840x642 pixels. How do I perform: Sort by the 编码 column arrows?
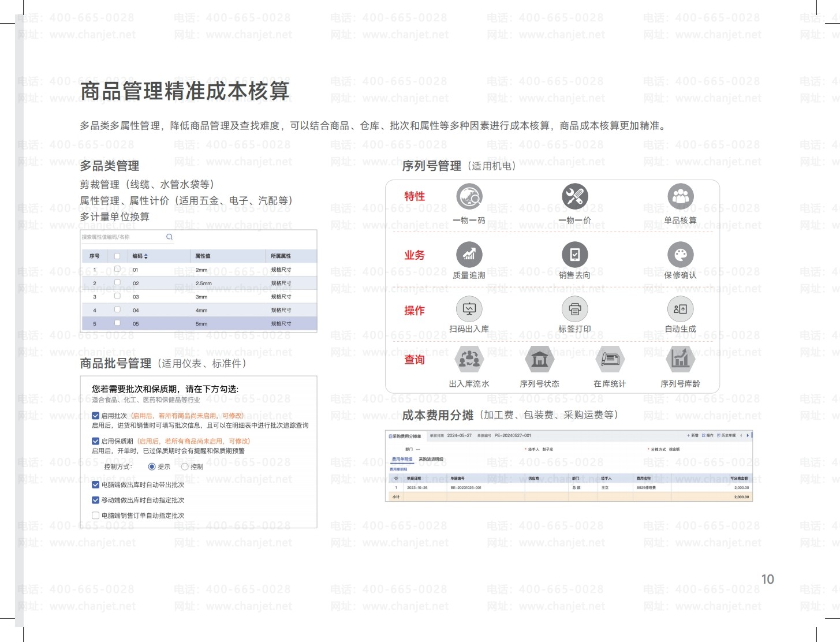coord(146,256)
